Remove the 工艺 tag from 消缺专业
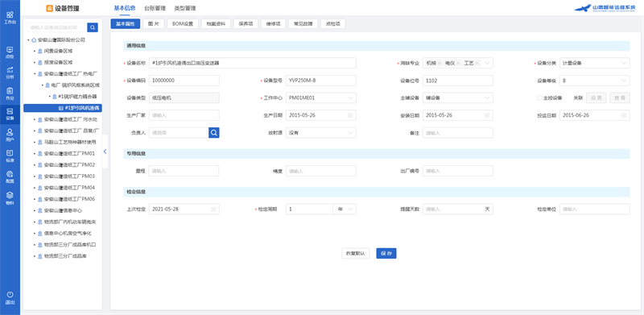 tap(477, 63)
